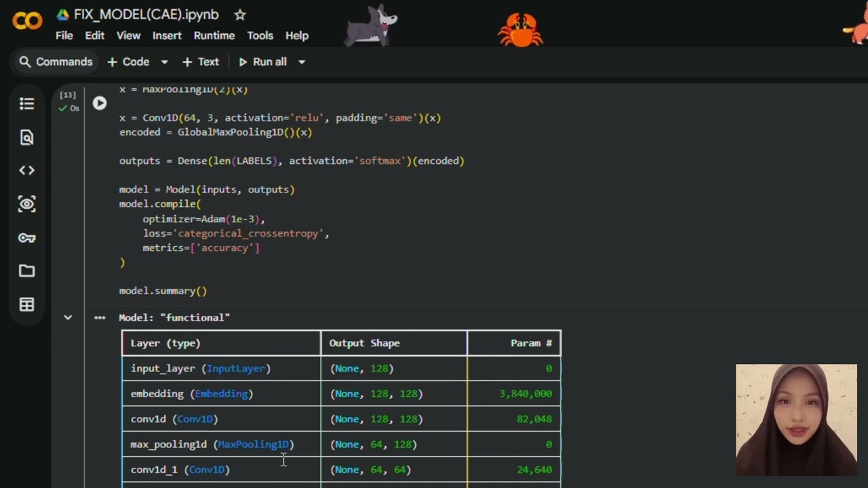Star the FIX_MODEL(CAE).ipynb notebook
The height and width of the screenshot is (488, 868).
[x=239, y=14]
